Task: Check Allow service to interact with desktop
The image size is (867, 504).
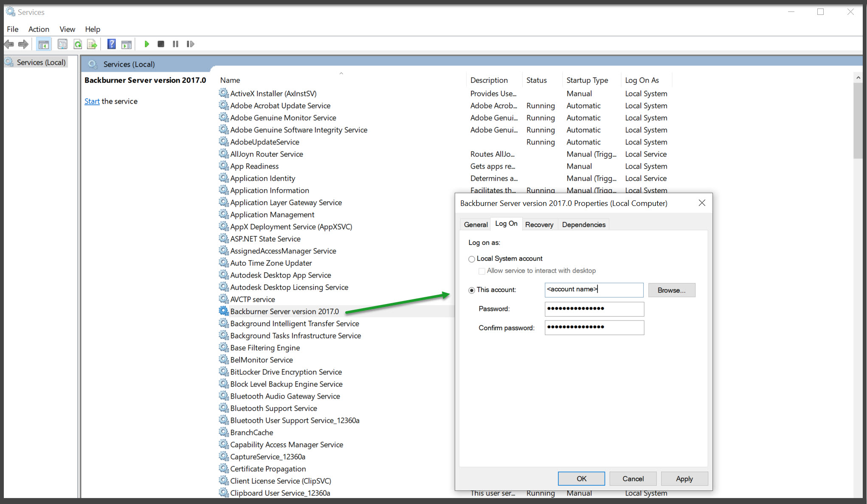Action: [481, 271]
